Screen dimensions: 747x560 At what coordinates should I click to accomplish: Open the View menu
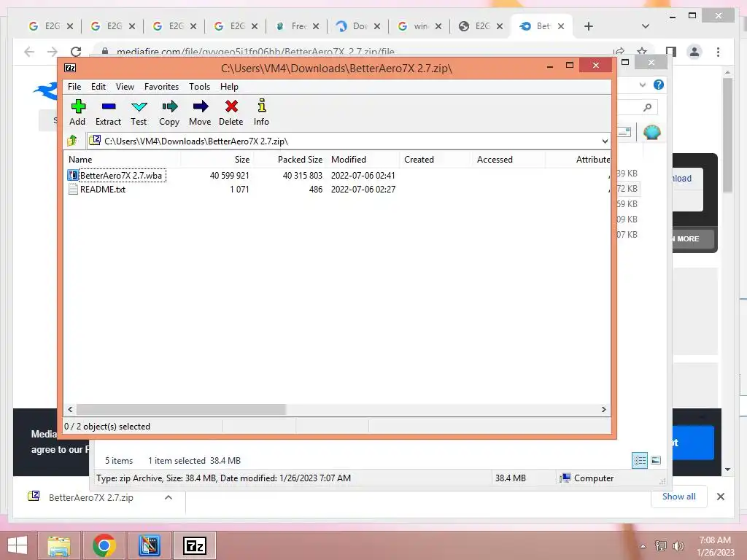pos(125,87)
